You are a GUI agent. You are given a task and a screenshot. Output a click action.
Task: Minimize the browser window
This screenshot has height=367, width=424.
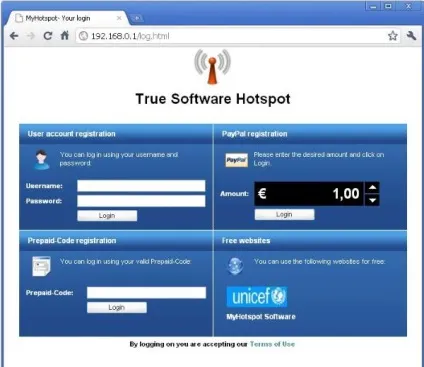[x=373, y=6]
